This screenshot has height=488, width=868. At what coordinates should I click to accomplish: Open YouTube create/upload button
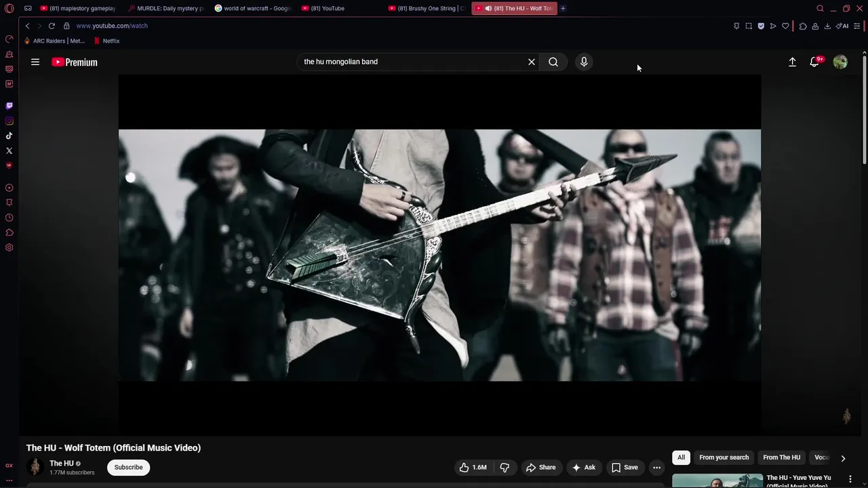coord(792,62)
